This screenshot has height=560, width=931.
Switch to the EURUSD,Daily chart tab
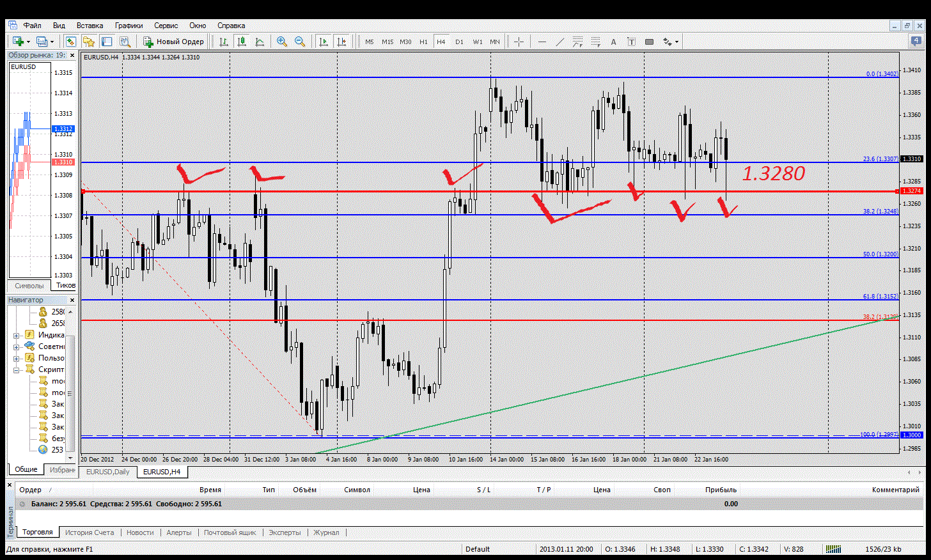tap(107, 472)
